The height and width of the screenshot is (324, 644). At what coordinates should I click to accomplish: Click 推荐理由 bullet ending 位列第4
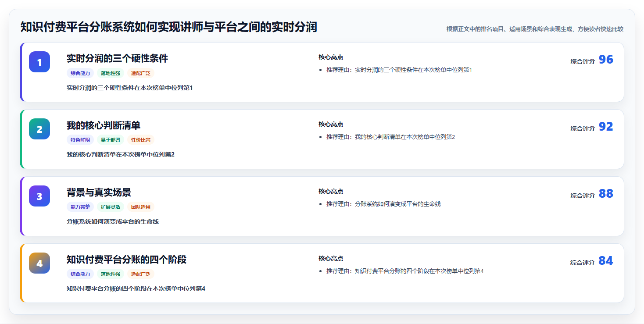(404, 271)
